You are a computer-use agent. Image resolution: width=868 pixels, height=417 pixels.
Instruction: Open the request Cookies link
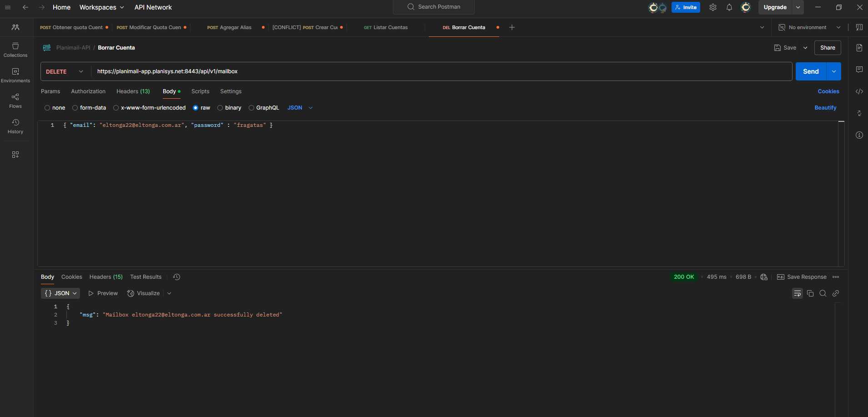coord(828,91)
